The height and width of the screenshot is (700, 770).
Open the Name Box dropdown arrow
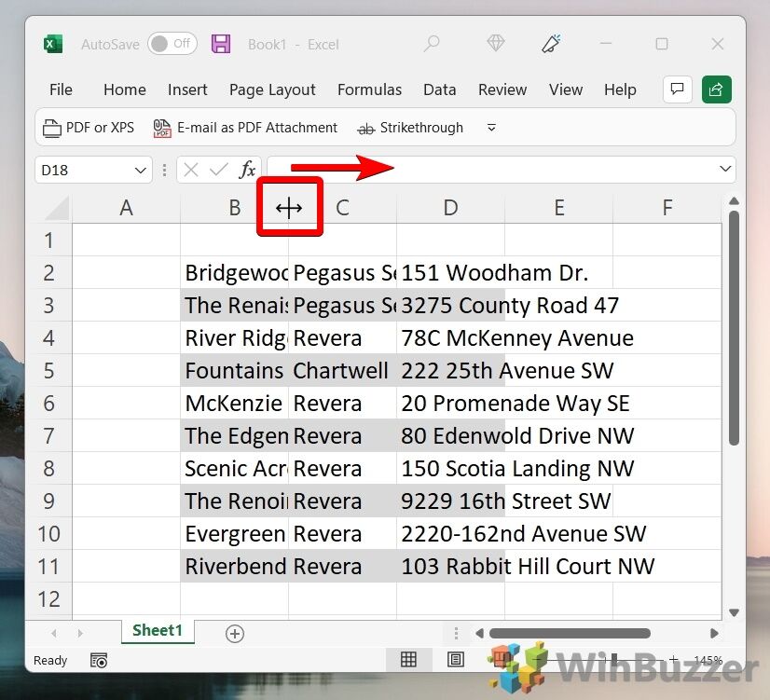(141, 170)
